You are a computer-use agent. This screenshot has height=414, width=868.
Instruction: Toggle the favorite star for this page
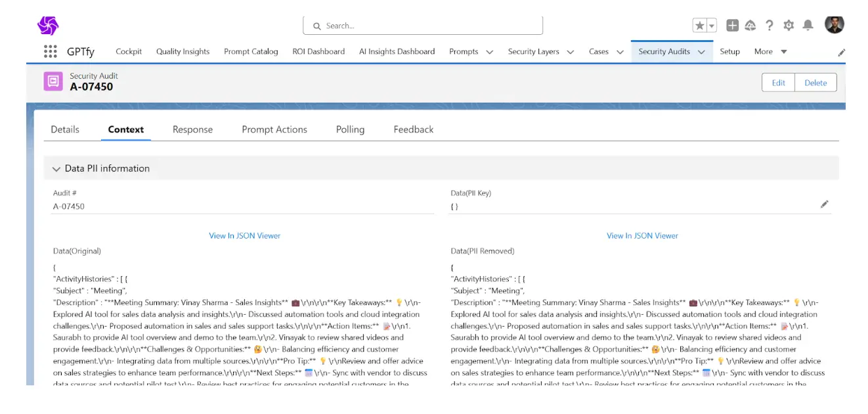701,25
